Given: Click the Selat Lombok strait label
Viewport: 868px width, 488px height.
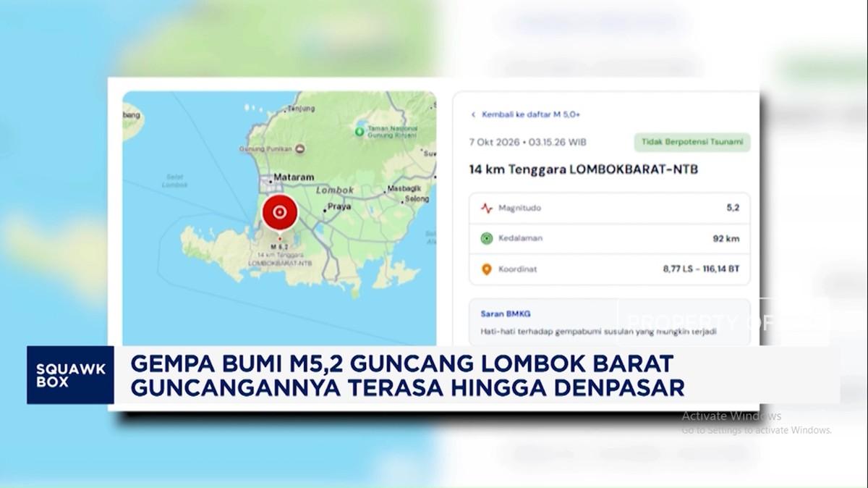Looking at the screenshot, I should (x=174, y=180).
